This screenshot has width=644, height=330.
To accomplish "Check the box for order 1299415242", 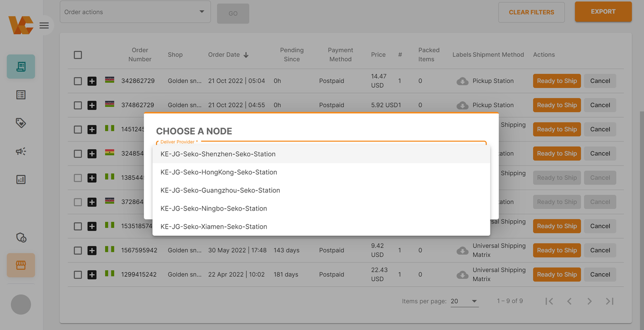I will 78,275.
